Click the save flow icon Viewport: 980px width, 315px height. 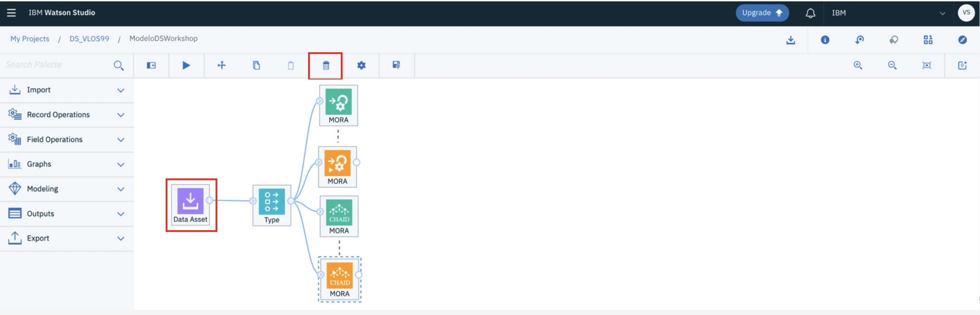tap(396, 65)
